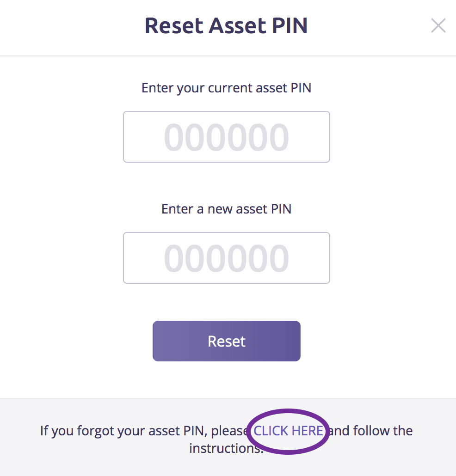
Task: Place cursor in the box under the new PIN label
Action: [227, 258]
